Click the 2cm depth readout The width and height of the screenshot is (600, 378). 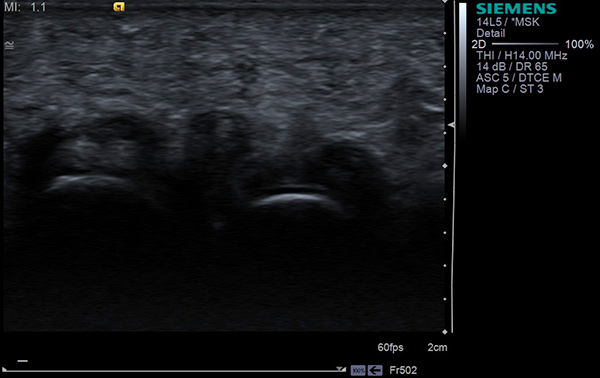point(437,347)
